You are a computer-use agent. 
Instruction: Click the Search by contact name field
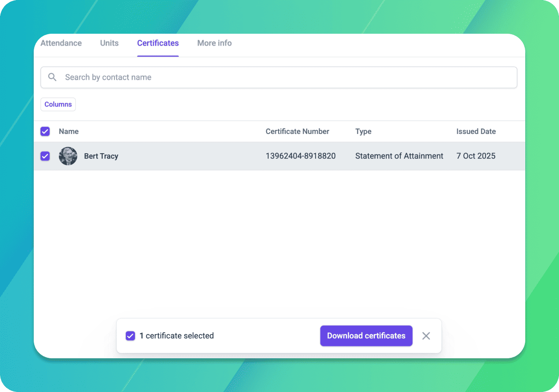pos(279,77)
